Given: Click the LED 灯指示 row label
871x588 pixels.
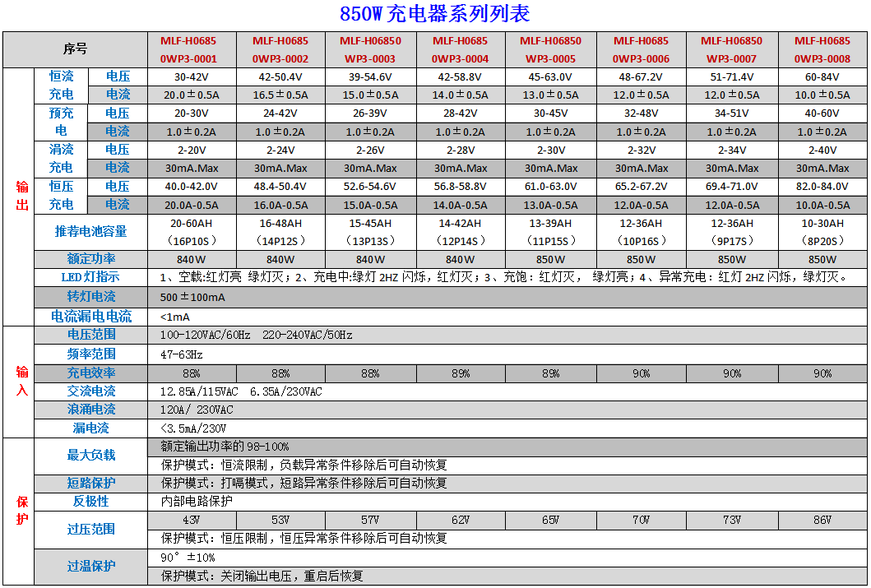Looking at the screenshot, I should pos(90,277).
